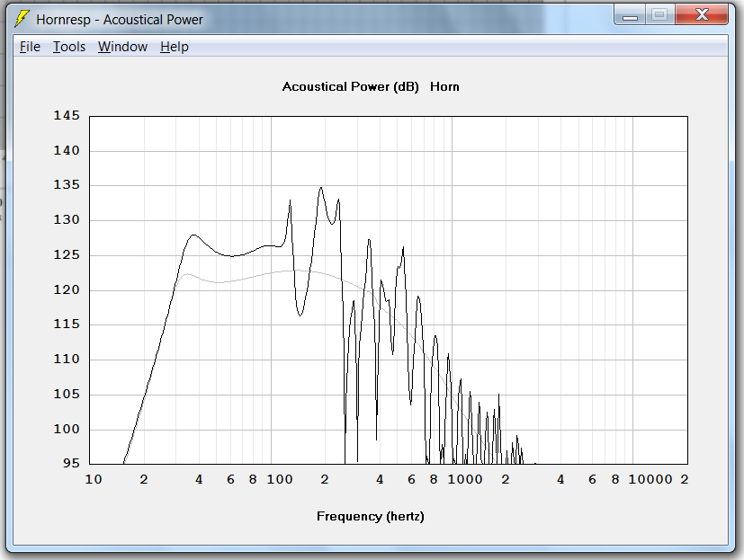Click the 115 dB axis value
This screenshot has height=560, width=744.
point(67,324)
